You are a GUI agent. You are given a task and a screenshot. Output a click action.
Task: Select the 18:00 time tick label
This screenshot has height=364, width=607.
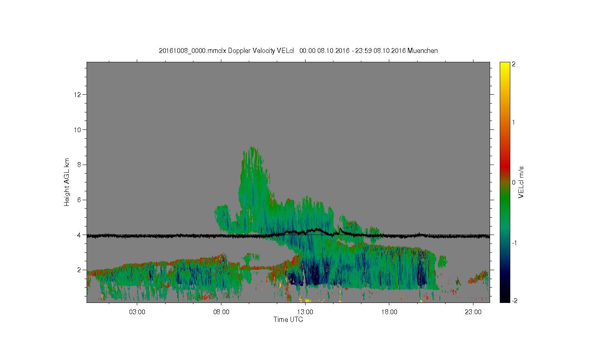click(x=389, y=312)
